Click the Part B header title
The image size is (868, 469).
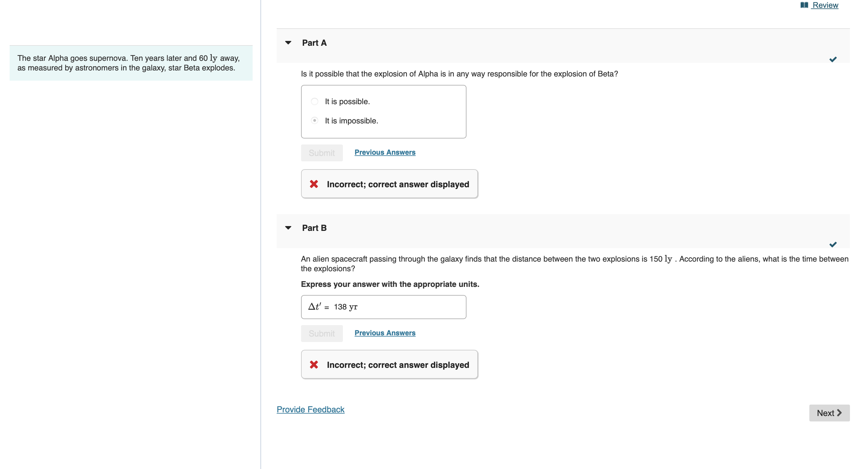(314, 228)
